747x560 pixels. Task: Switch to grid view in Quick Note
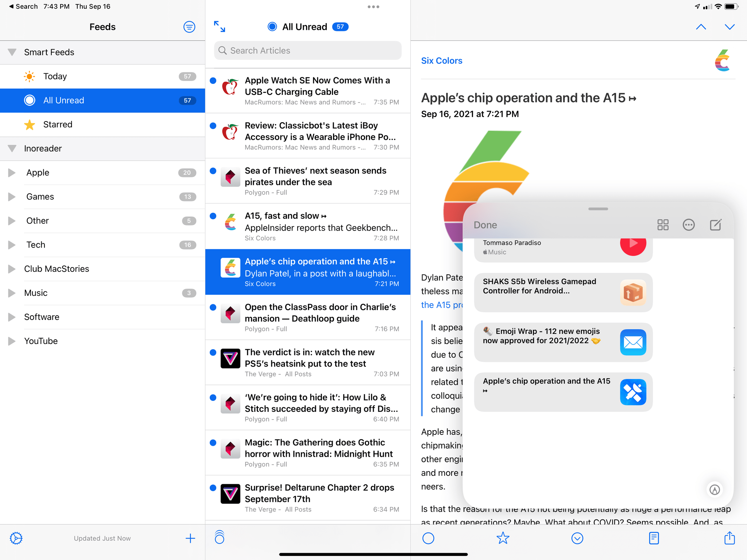(x=663, y=225)
